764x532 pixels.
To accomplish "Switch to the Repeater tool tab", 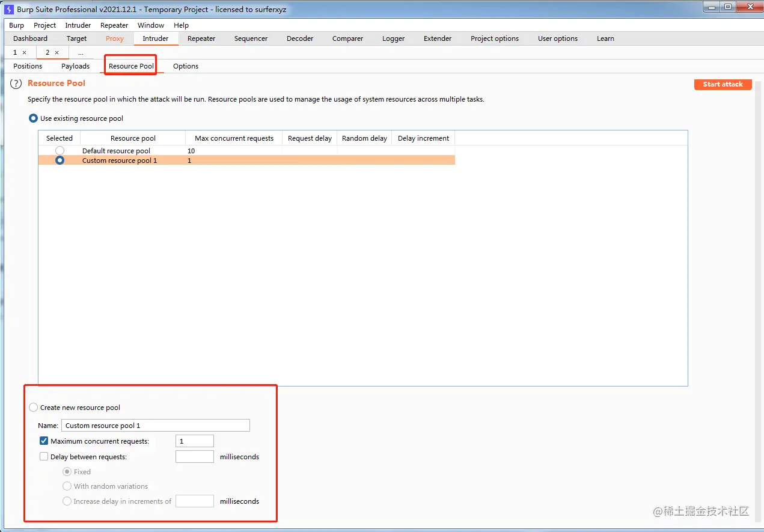I will point(201,38).
